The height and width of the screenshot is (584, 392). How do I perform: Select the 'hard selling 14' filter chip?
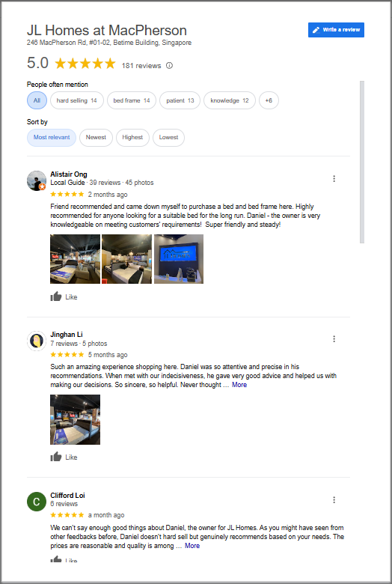click(77, 100)
